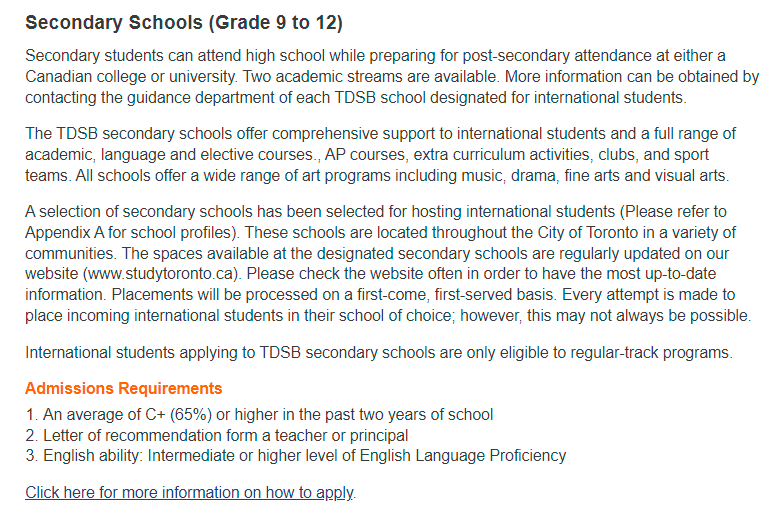Open the 'Click here for more information' link
Image resolution: width=784 pixels, height=519 pixels.
coord(190,492)
